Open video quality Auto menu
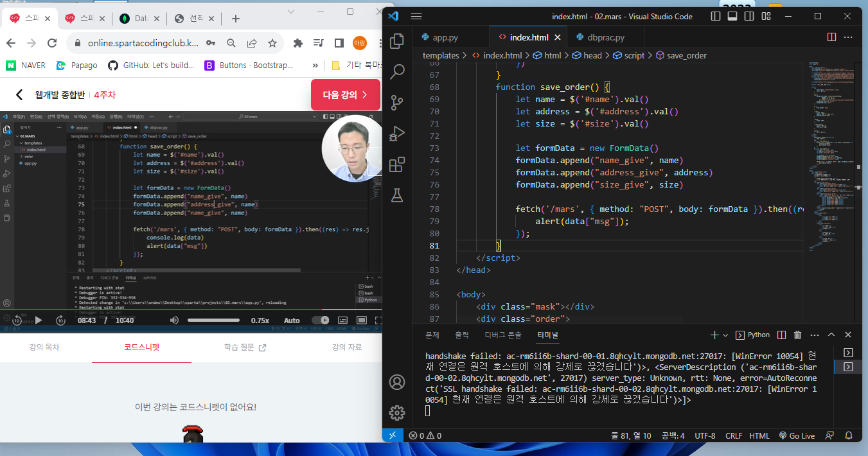The width and height of the screenshot is (868, 456). 292,320
